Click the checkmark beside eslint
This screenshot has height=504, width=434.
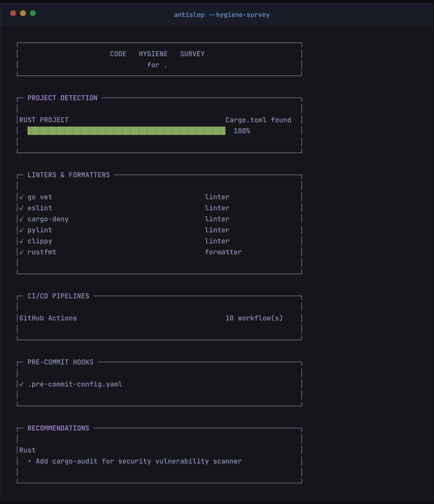point(22,208)
